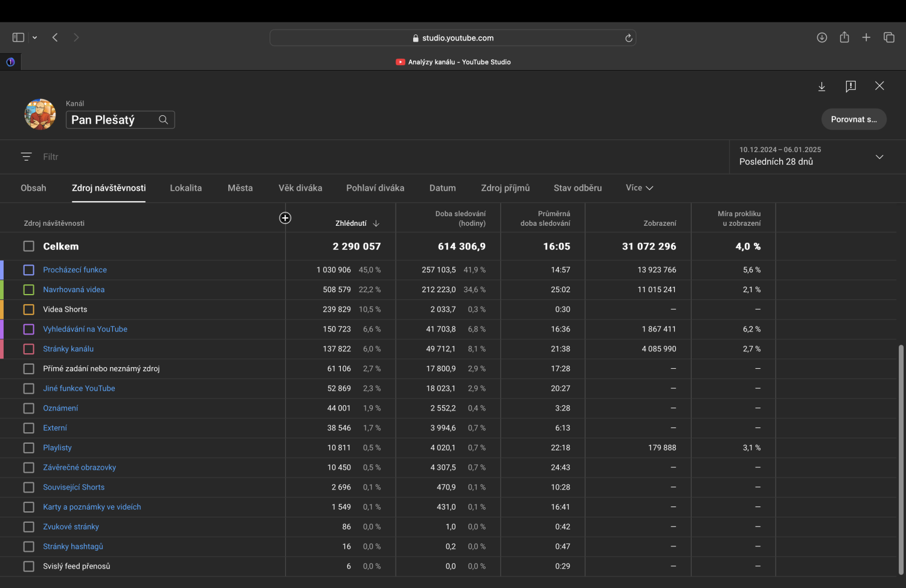Open Jiné funkce YouTube link

[x=79, y=388]
